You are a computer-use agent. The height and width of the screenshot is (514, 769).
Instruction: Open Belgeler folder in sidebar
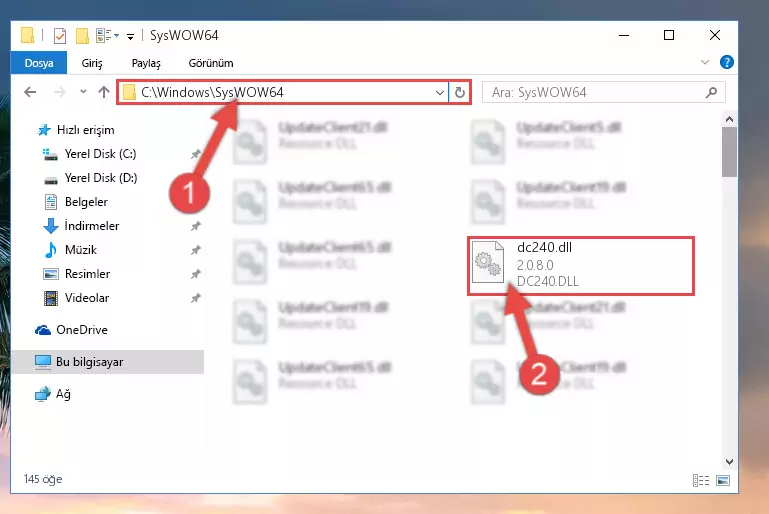[x=86, y=202]
